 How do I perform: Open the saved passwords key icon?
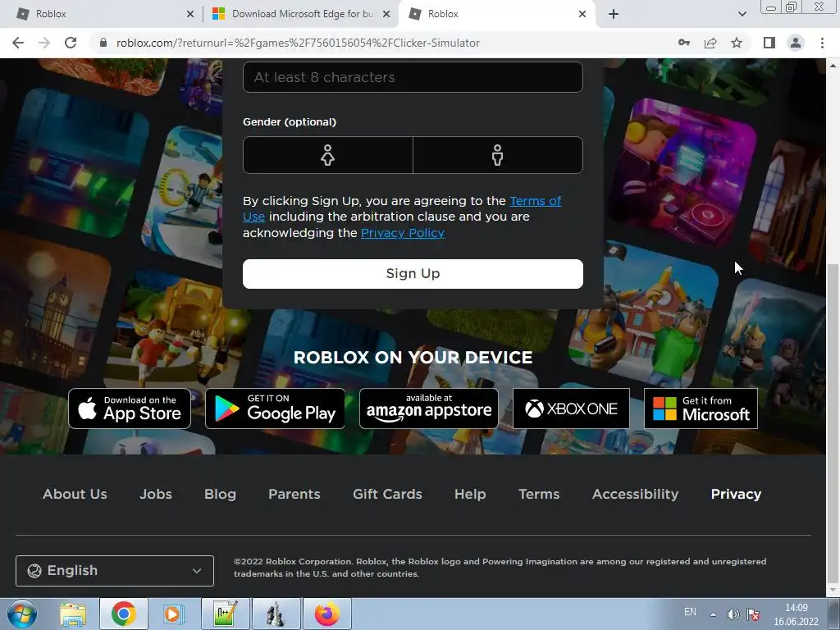684,43
